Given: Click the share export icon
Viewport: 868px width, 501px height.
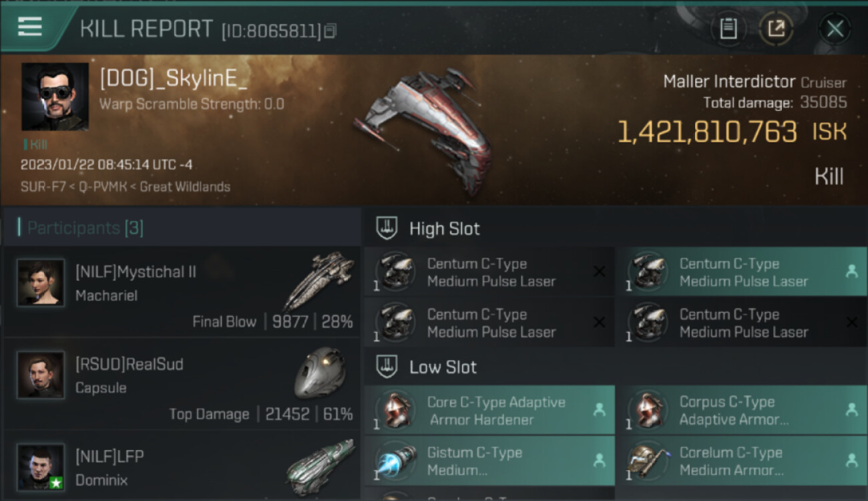Looking at the screenshot, I should pos(776,29).
